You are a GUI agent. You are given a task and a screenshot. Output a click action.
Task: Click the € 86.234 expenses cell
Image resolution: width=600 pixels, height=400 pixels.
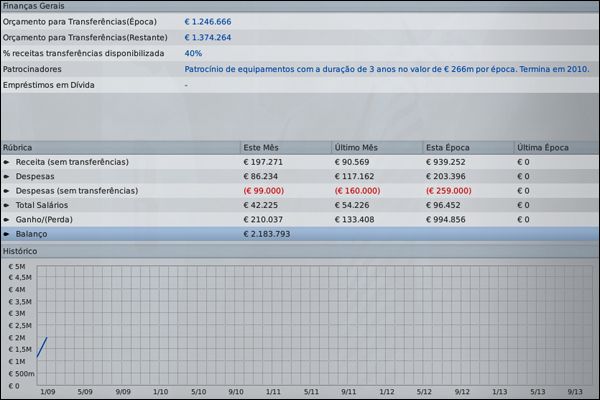(261, 176)
